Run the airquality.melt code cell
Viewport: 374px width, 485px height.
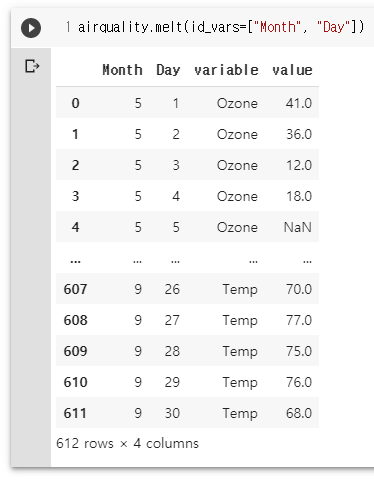click(31, 28)
